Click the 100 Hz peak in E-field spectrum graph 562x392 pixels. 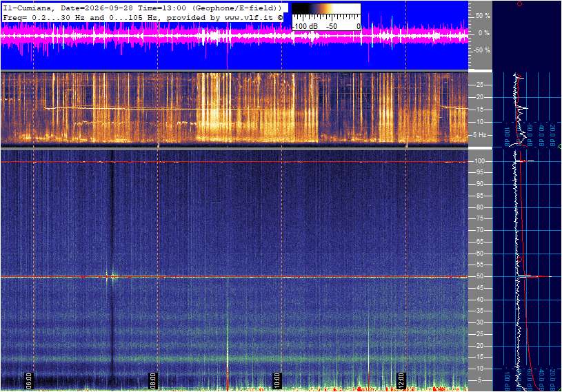526,161
